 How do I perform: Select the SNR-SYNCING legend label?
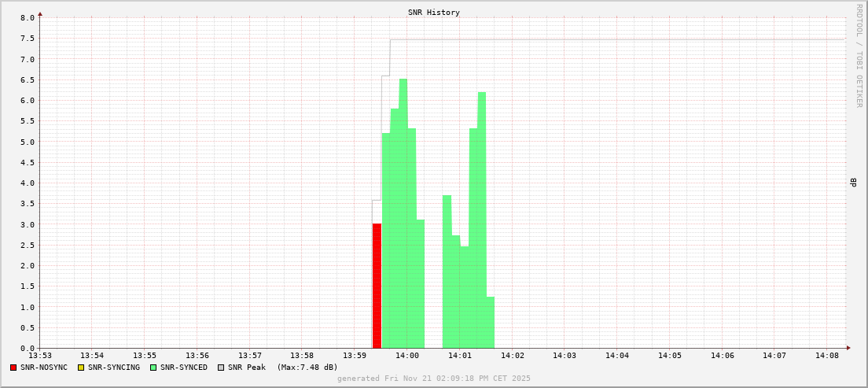[113, 368]
